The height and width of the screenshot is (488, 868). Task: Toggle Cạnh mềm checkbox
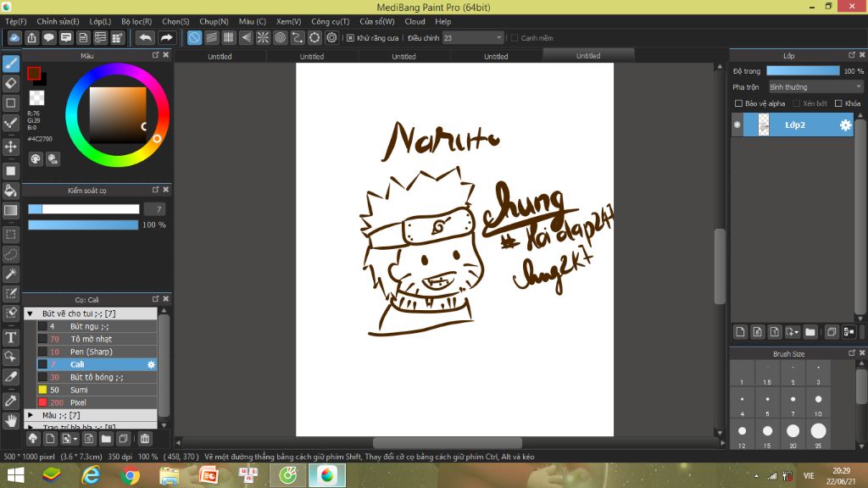(x=515, y=38)
